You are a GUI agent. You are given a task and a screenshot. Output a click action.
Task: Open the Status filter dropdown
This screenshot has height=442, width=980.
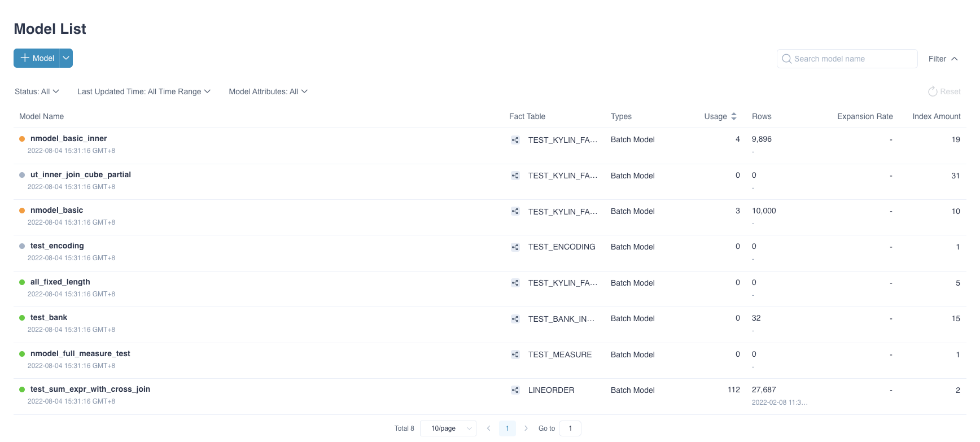coord(37,91)
